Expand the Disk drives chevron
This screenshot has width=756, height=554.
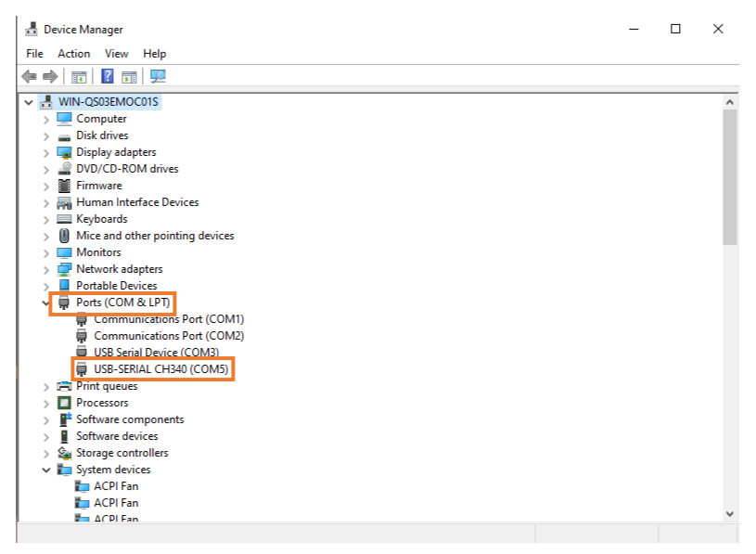click(46, 136)
